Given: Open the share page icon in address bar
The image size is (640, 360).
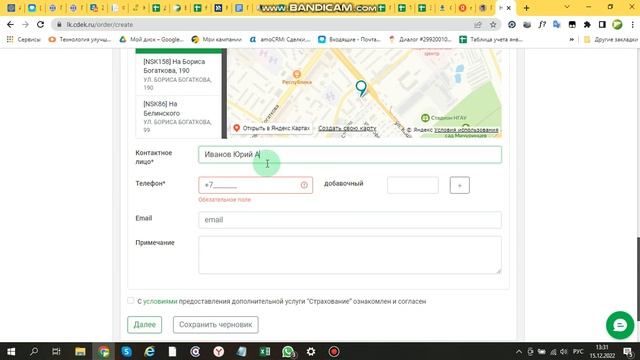Looking at the screenshot, I should (478, 24).
